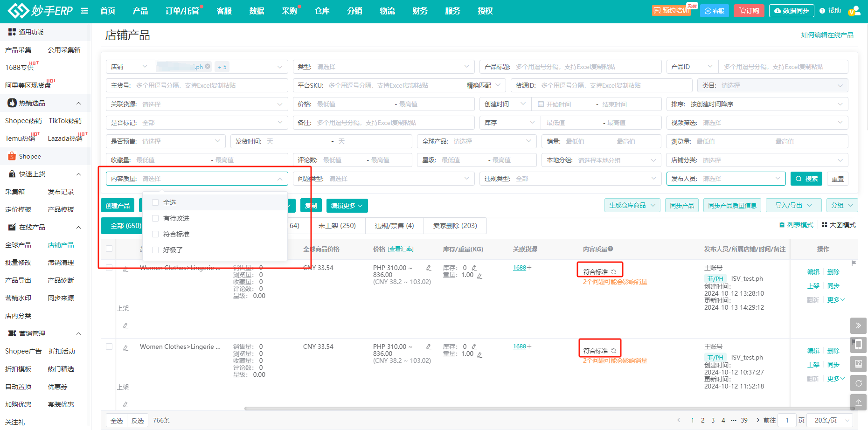Remove the selected .ph store tag
Image resolution: width=868 pixels, height=430 pixels.
click(x=208, y=67)
